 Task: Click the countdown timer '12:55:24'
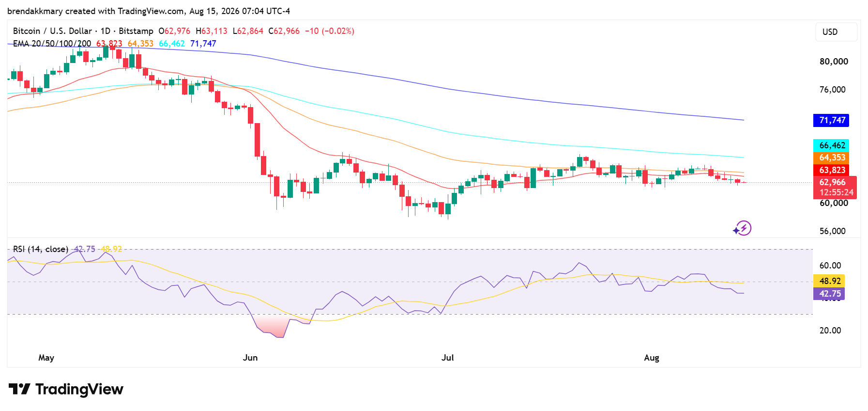[x=836, y=192]
